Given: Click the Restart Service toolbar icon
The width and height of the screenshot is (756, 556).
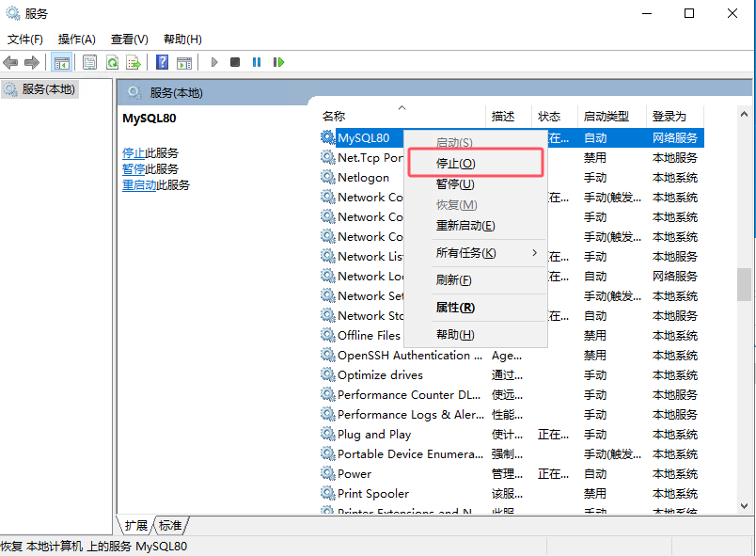Looking at the screenshot, I should pyautogui.click(x=278, y=62).
